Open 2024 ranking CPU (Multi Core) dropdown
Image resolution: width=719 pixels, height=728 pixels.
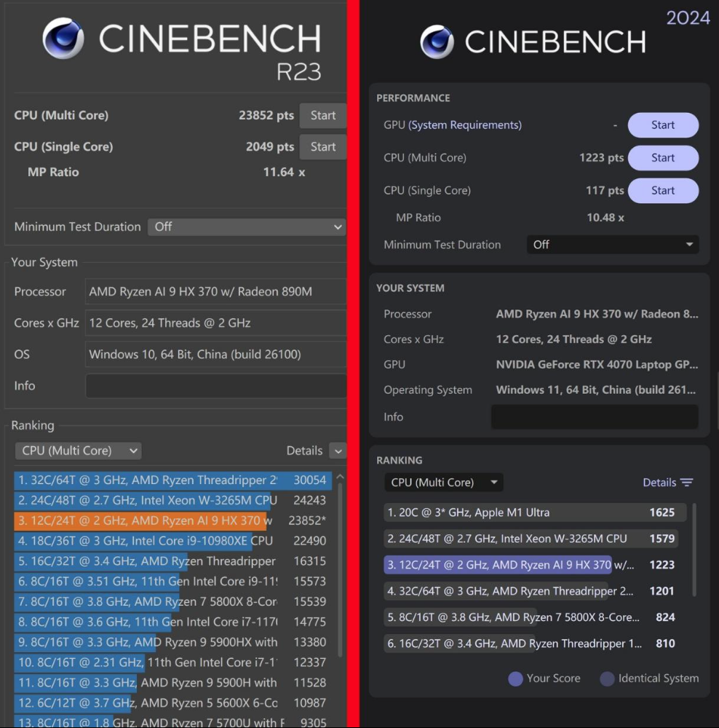point(443,483)
